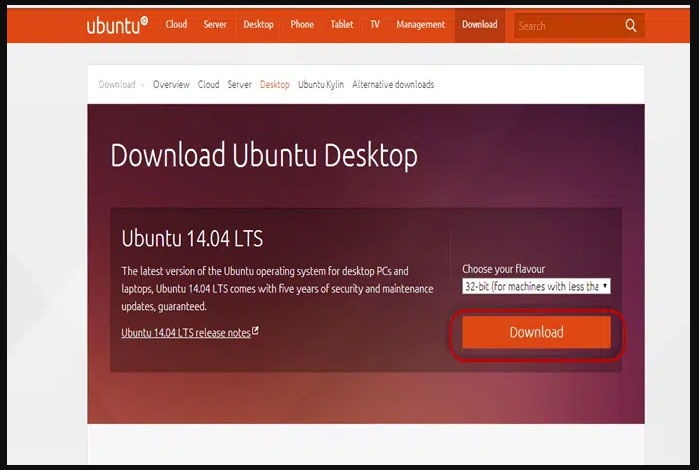This screenshot has height=470, width=699.
Task: Click the Download Ubuntu Desktop title
Action: 264,156
